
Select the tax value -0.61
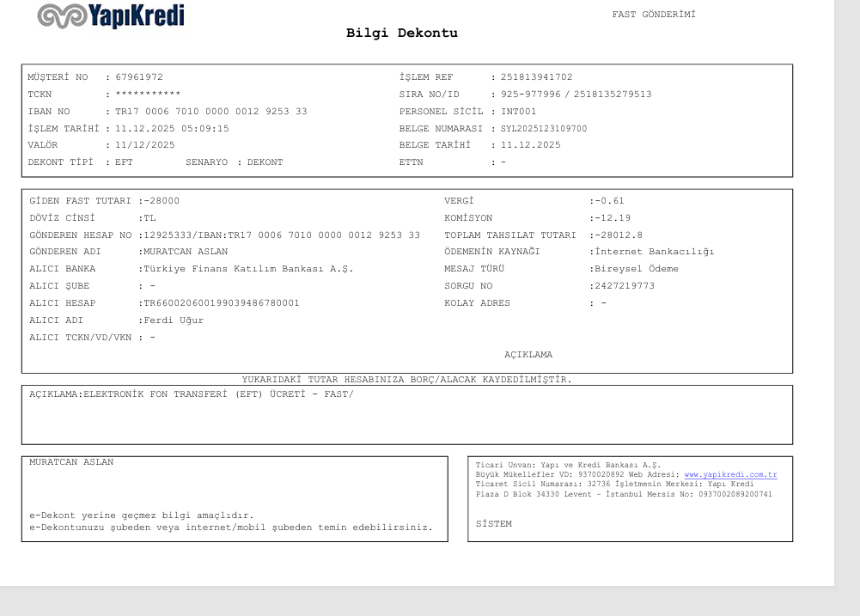pos(609,201)
